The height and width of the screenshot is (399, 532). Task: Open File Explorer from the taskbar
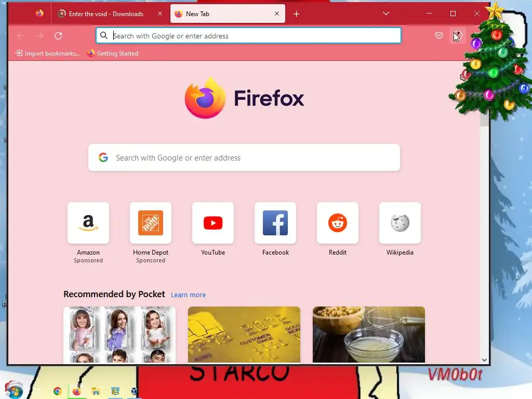96,391
